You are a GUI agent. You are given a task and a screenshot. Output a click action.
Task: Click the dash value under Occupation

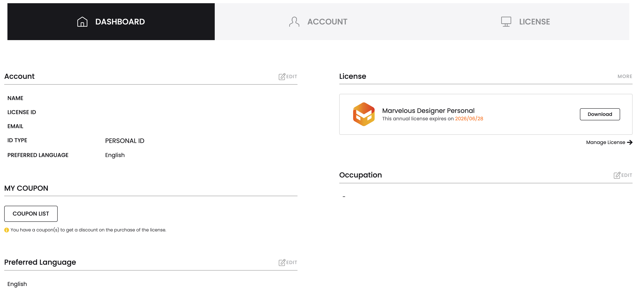pyautogui.click(x=344, y=197)
